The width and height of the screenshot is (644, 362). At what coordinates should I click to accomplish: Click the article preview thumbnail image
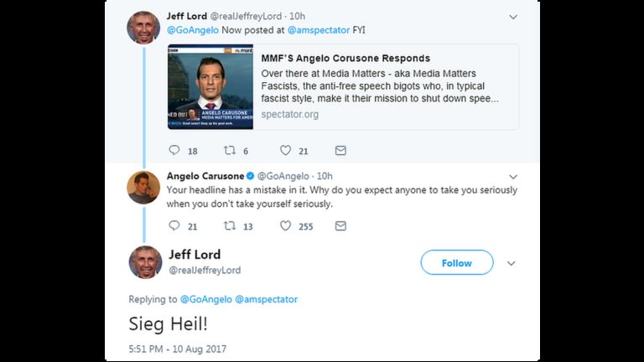point(210,87)
